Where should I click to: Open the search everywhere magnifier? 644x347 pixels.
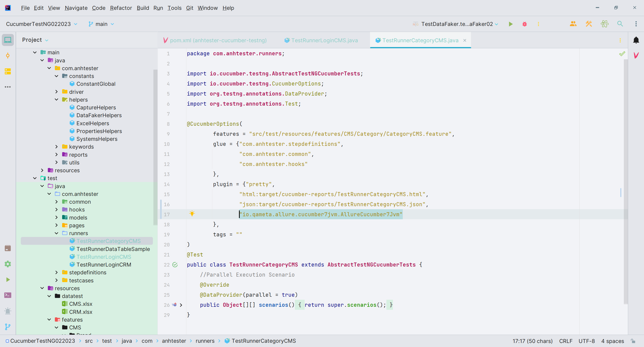[x=620, y=24]
